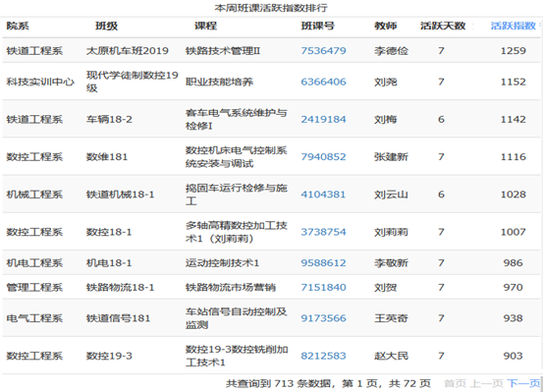Select index value 1152

[x=514, y=82]
